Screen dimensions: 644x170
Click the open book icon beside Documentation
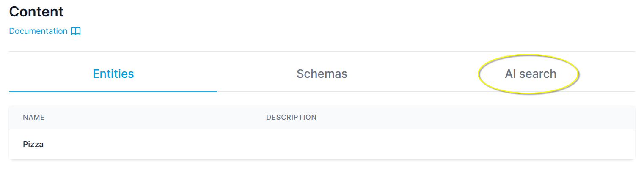point(76,31)
